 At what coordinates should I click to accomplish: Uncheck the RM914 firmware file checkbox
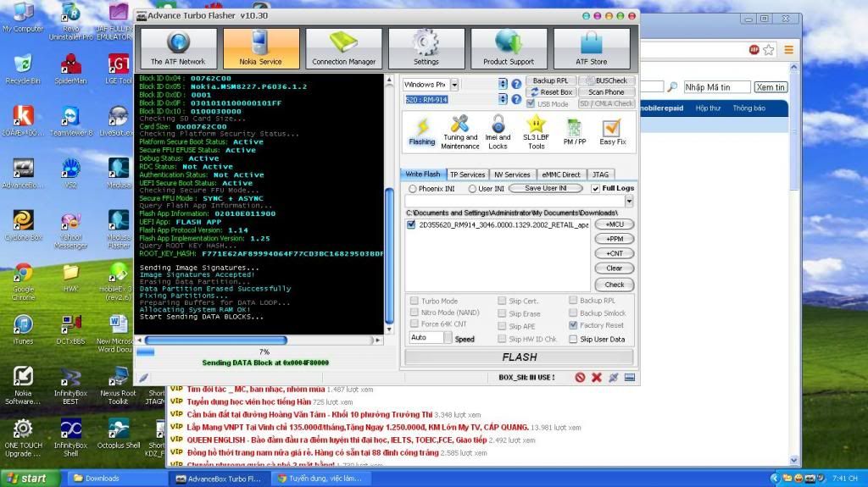click(x=411, y=224)
